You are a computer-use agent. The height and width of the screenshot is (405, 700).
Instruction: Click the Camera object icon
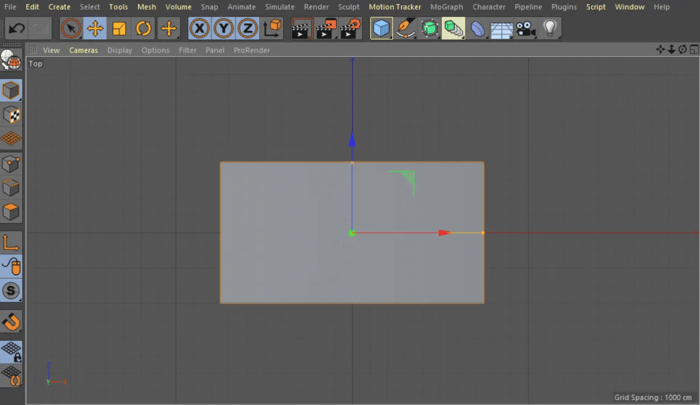(526, 29)
